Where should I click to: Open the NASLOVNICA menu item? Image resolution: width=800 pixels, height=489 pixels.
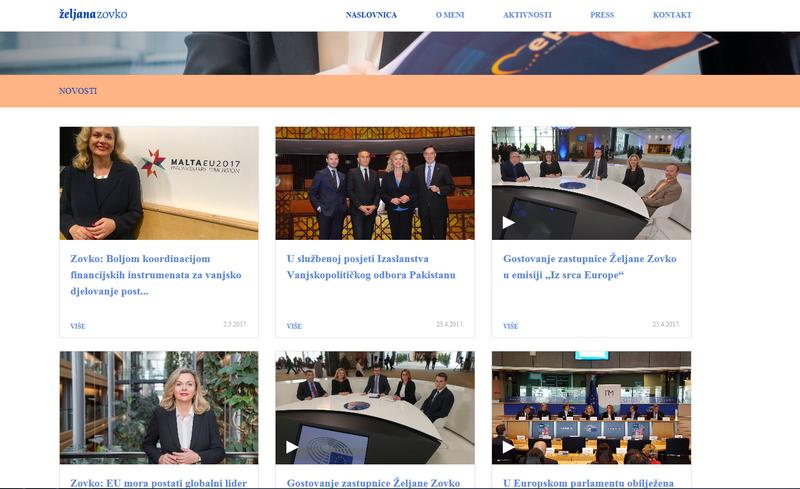[371, 15]
